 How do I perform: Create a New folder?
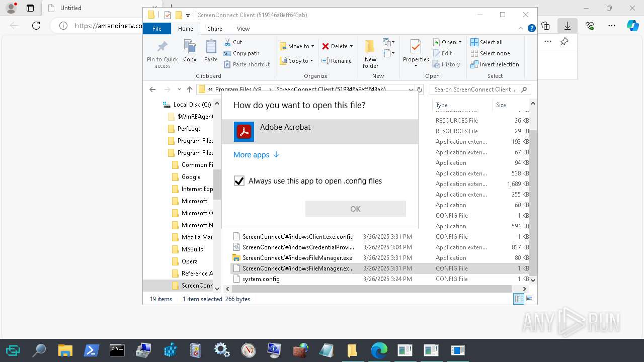tap(370, 54)
